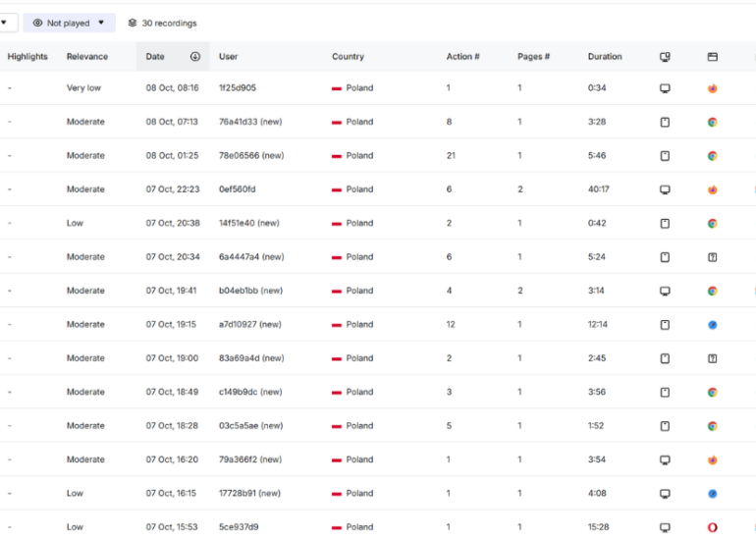
Task: Sort by the Relevance column header
Action: point(87,57)
